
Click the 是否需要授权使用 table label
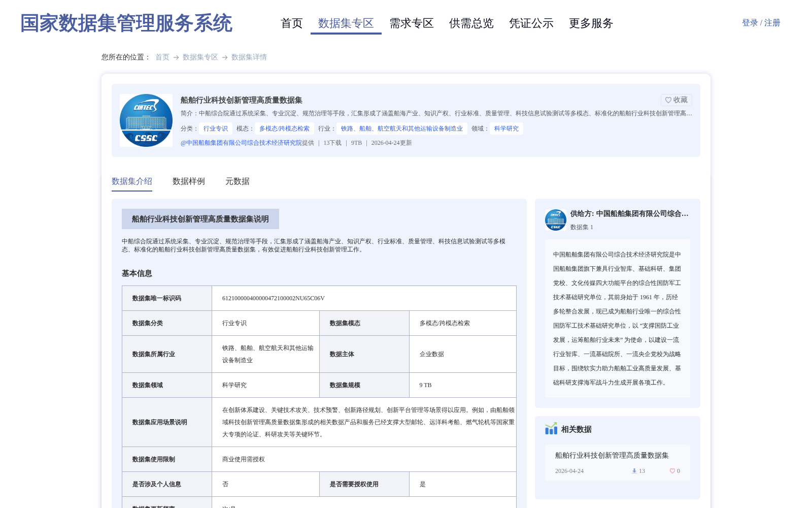pyautogui.click(x=354, y=484)
